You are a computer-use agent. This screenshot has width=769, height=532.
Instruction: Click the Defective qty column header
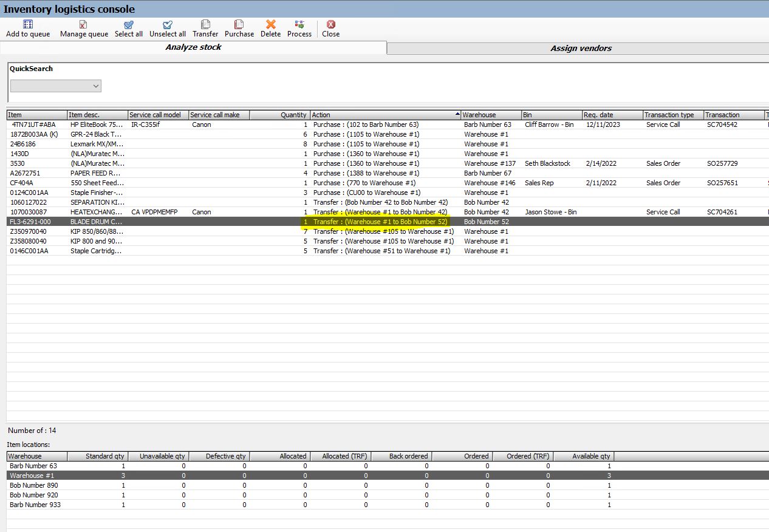coord(219,456)
